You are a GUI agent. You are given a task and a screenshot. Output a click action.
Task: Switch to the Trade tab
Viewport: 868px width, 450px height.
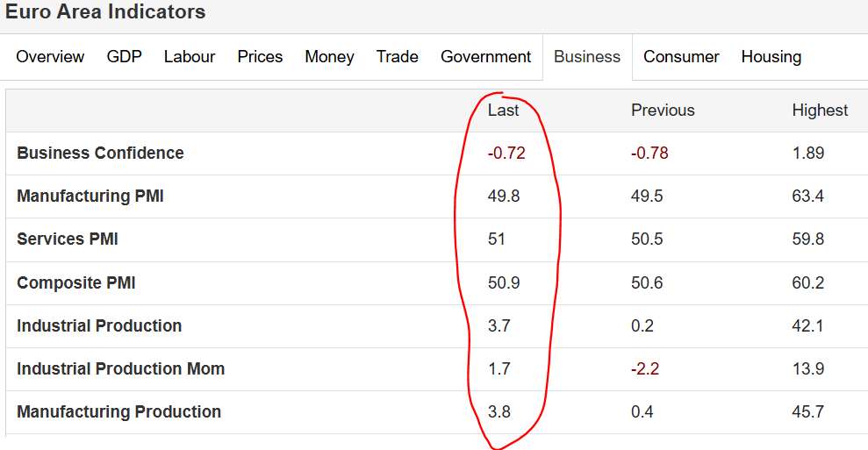click(397, 56)
